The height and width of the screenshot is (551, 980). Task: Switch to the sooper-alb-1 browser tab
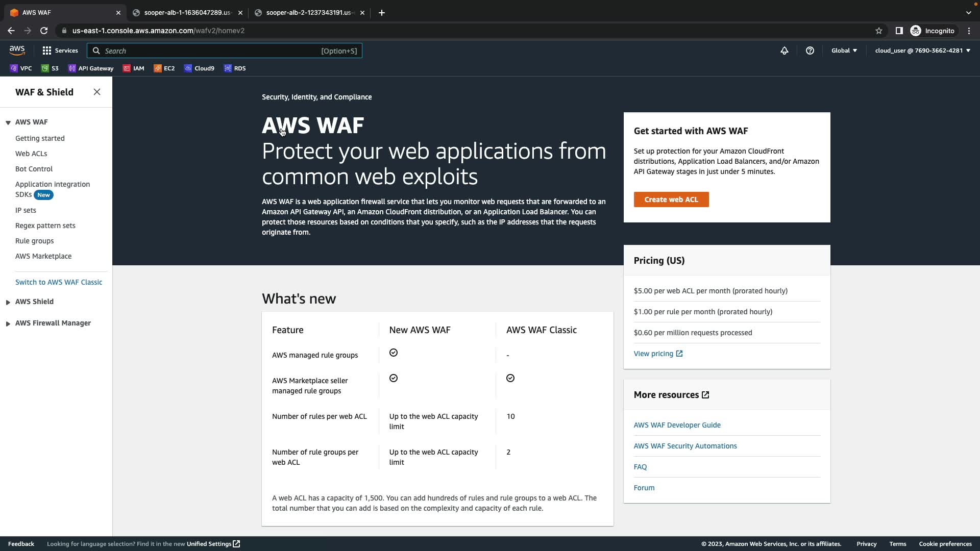[187, 13]
